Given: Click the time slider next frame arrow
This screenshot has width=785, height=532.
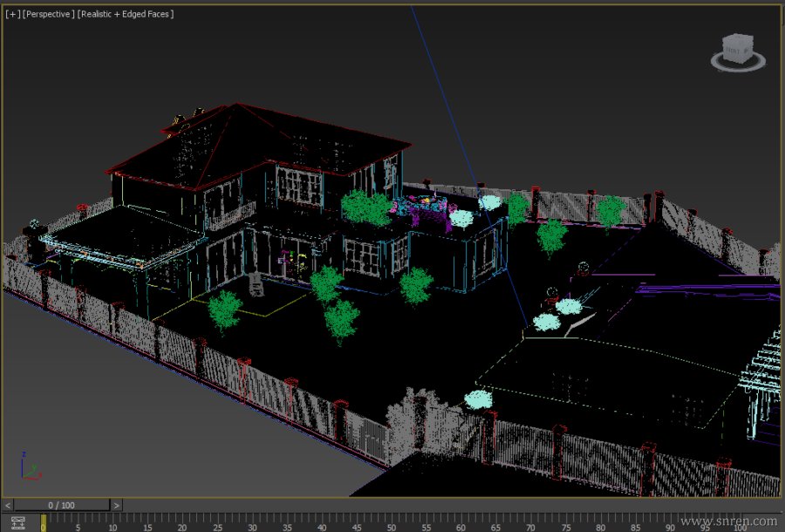Looking at the screenshot, I should pos(117,505).
